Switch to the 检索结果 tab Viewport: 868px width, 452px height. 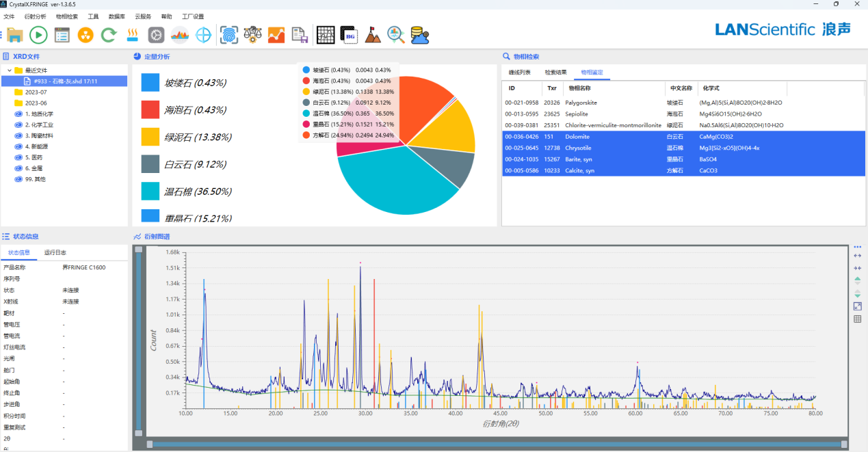tap(555, 72)
